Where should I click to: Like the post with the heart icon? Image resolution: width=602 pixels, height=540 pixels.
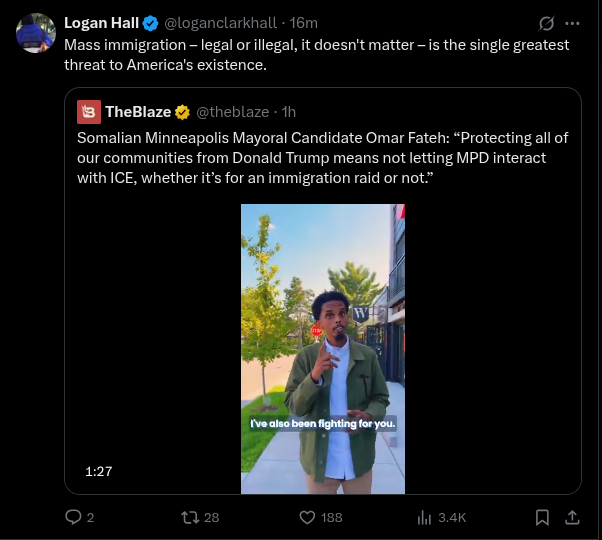[307, 517]
